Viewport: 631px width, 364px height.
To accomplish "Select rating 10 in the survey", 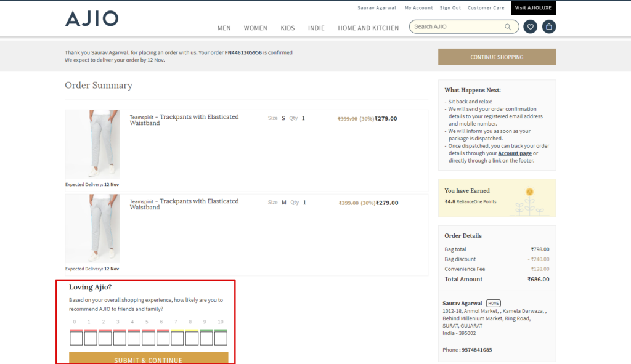I will pyautogui.click(x=221, y=338).
